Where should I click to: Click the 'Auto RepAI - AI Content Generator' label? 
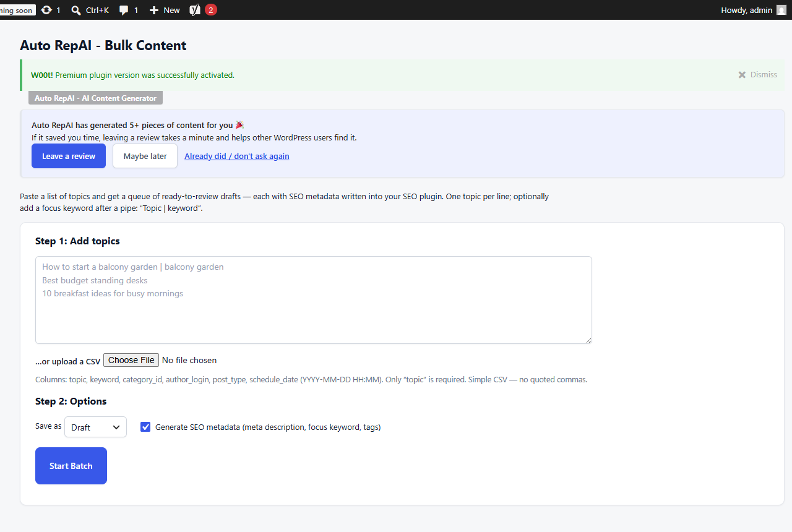coord(95,98)
